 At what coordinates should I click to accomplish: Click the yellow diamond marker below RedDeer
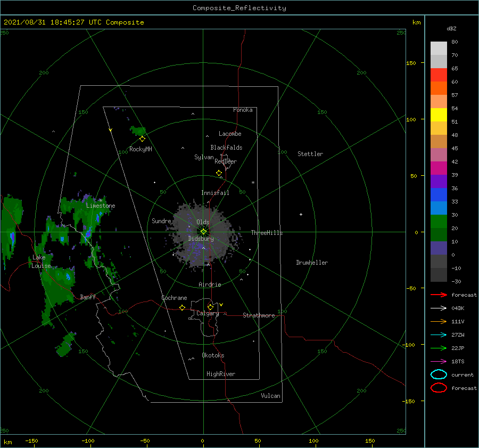pyautogui.click(x=219, y=173)
